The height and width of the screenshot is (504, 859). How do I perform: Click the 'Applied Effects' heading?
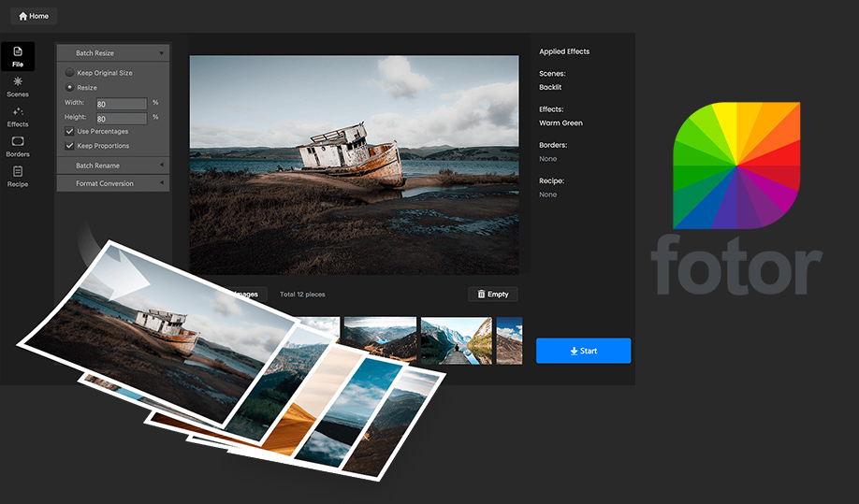point(564,51)
